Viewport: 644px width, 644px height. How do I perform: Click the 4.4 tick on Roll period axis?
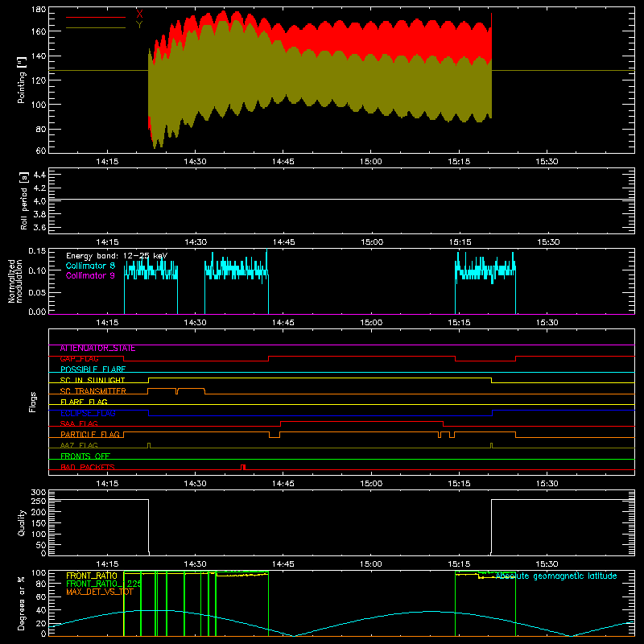tap(39, 175)
